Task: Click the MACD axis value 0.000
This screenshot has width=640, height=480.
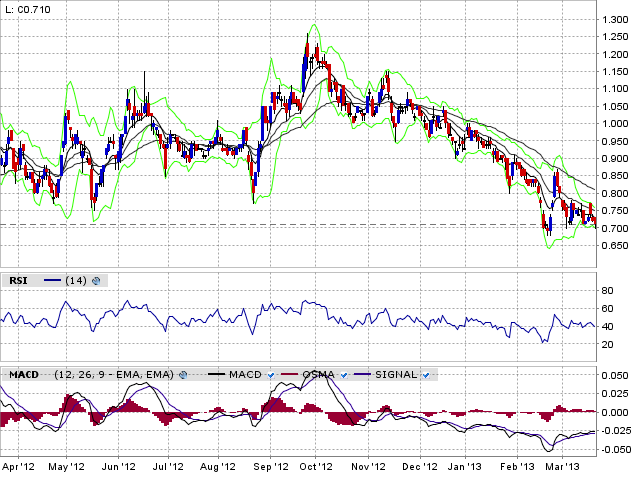Action: (615, 413)
